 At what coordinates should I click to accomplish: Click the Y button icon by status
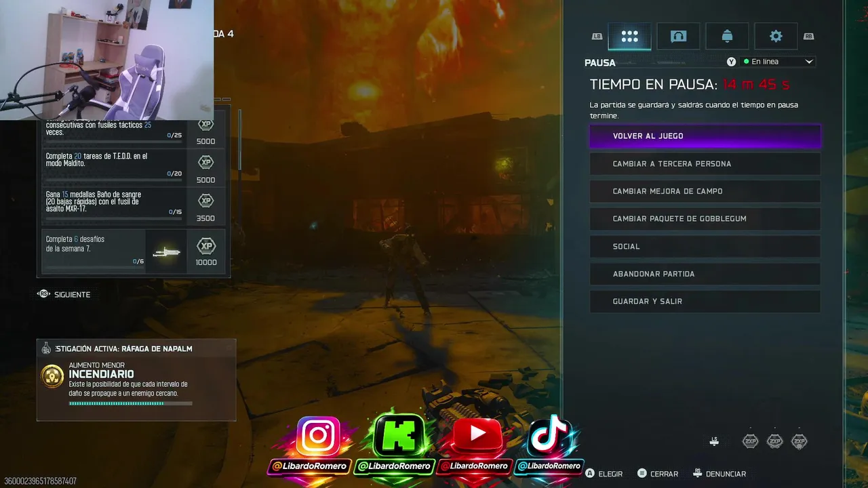coord(731,62)
